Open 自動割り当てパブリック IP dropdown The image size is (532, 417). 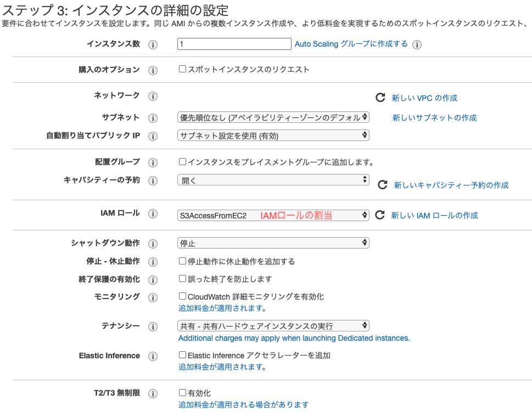click(x=273, y=136)
